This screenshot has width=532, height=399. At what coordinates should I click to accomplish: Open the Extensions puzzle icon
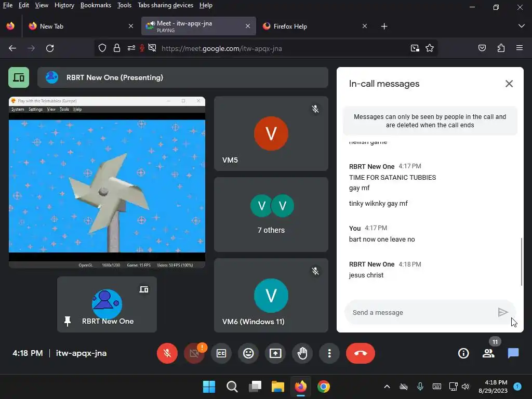point(501,48)
